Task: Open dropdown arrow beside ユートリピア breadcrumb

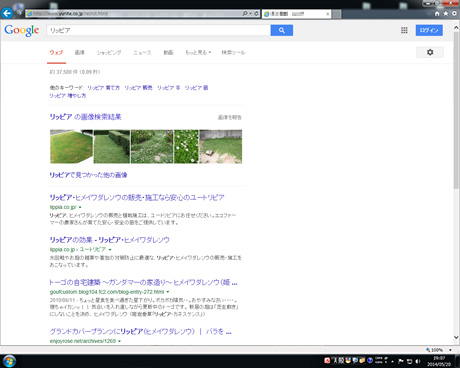Action: tap(110, 250)
